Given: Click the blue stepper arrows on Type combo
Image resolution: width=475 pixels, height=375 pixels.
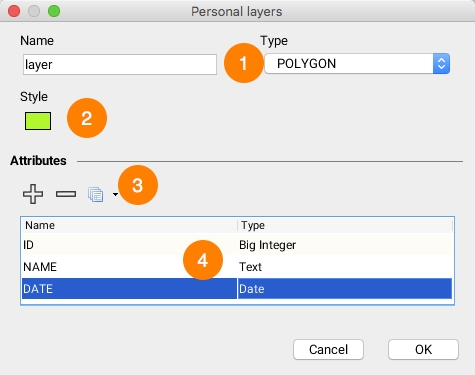Looking at the screenshot, I should point(441,64).
